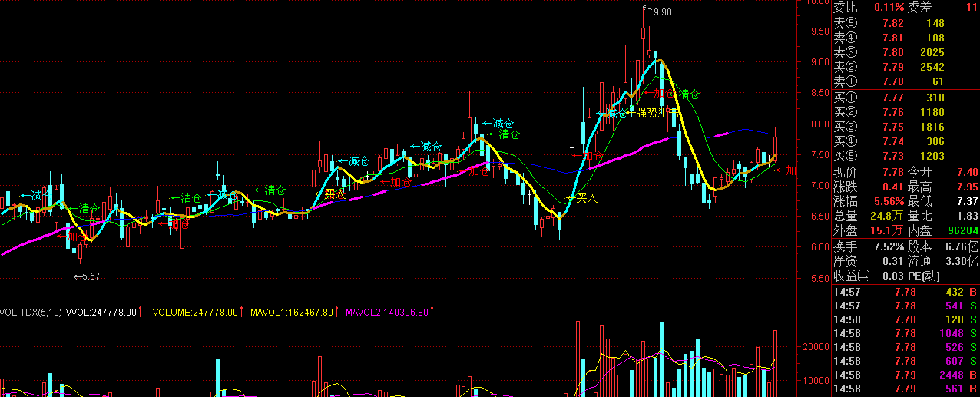Select the MAVOL2:140306.80 value
Screen dimensions: 980x397
pos(387,313)
